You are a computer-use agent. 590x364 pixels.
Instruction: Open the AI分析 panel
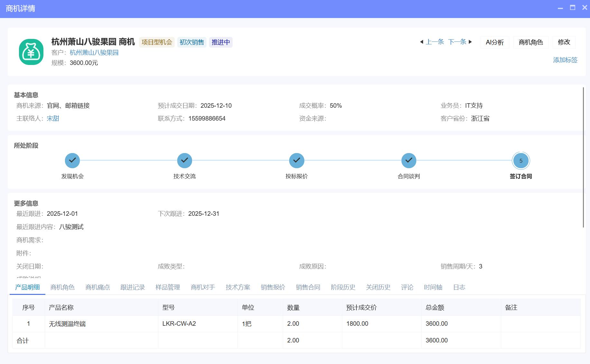pos(494,42)
